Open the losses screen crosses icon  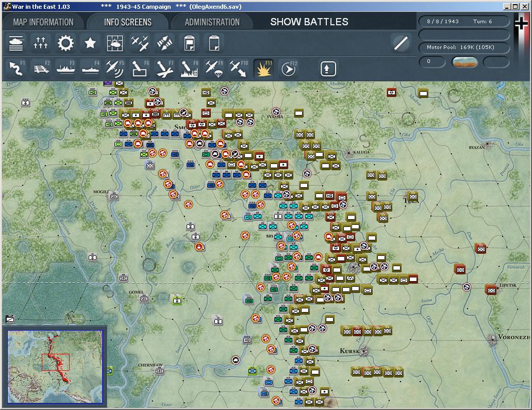(40, 43)
